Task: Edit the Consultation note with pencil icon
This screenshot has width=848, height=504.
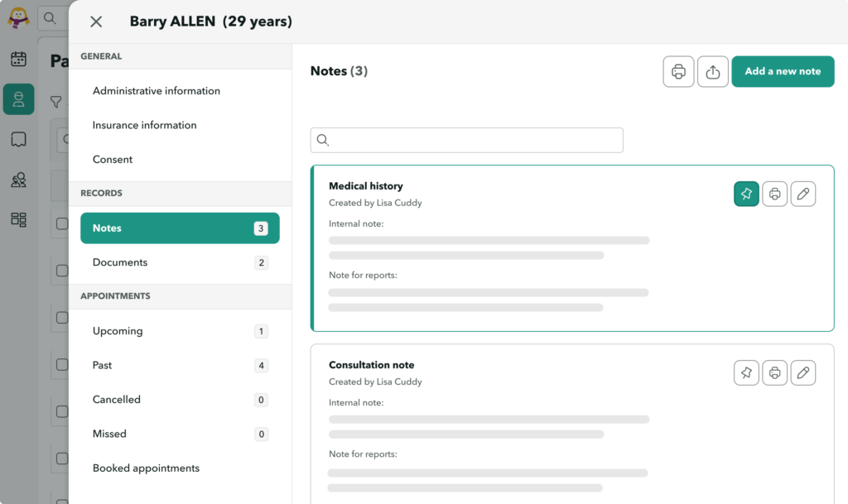Action: pos(803,372)
